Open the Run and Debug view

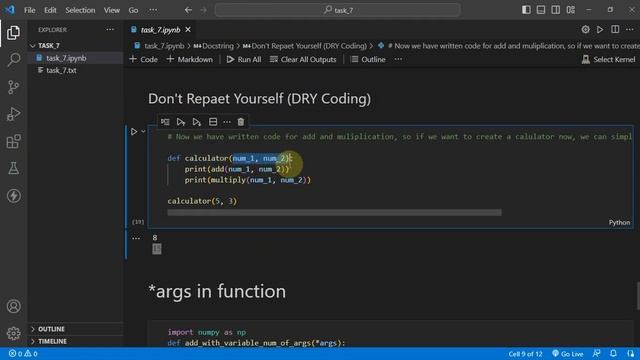pos(13,114)
